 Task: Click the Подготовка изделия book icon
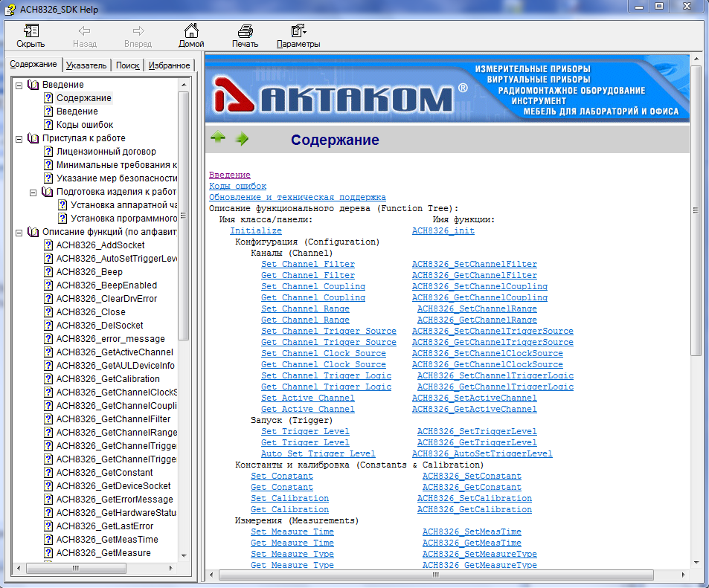(47, 192)
